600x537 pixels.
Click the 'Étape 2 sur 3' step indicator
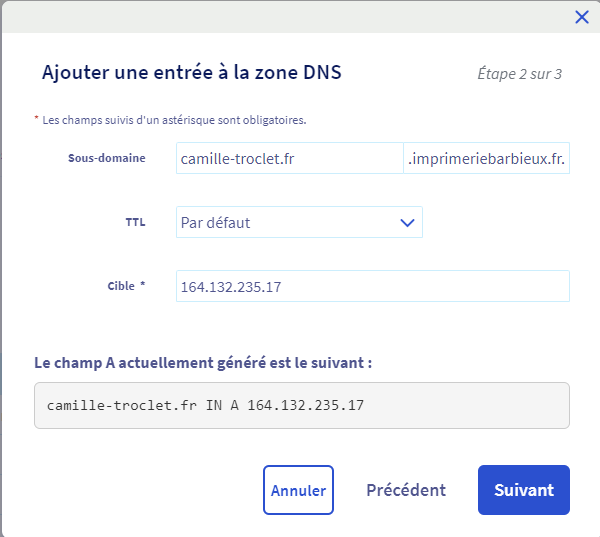pyautogui.click(x=519, y=74)
